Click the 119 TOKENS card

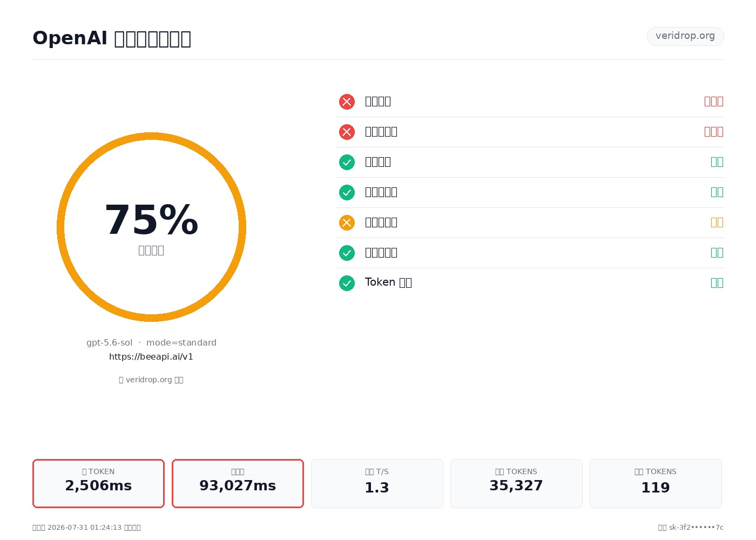coord(656,483)
